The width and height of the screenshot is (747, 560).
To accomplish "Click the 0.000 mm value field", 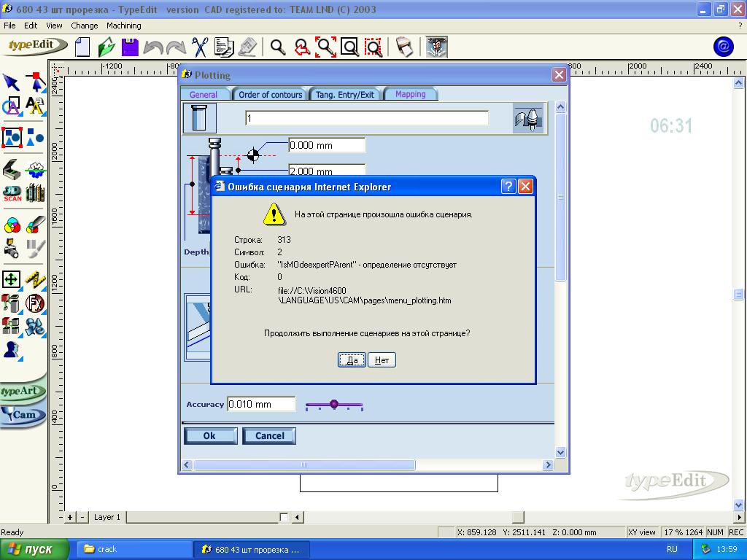I will click(x=327, y=145).
